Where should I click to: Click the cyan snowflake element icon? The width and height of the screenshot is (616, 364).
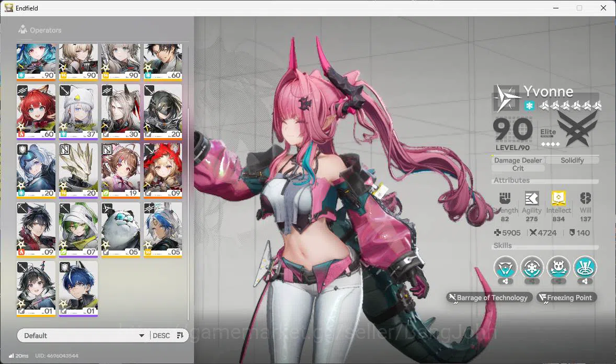tap(529, 106)
